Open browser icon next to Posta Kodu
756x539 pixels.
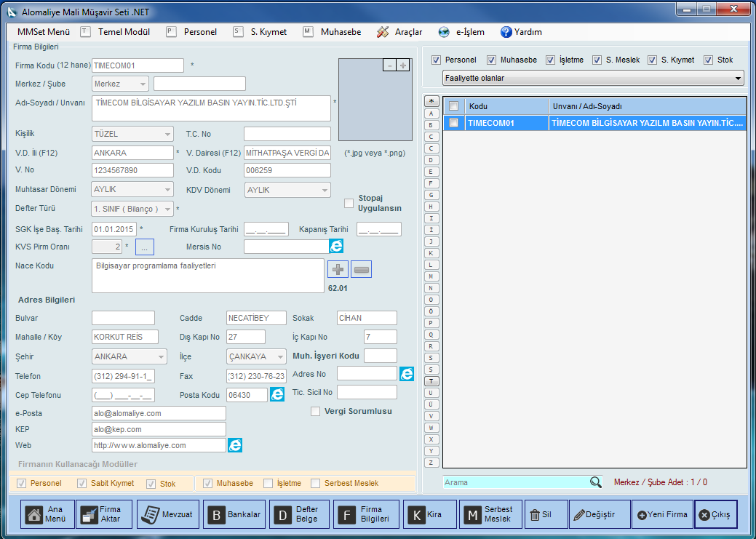pos(276,394)
